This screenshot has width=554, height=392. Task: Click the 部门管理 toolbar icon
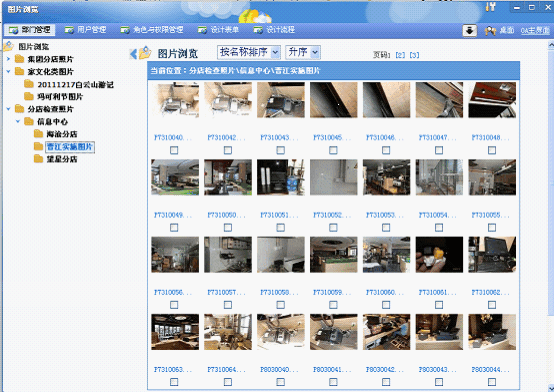(x=13, y=30)
